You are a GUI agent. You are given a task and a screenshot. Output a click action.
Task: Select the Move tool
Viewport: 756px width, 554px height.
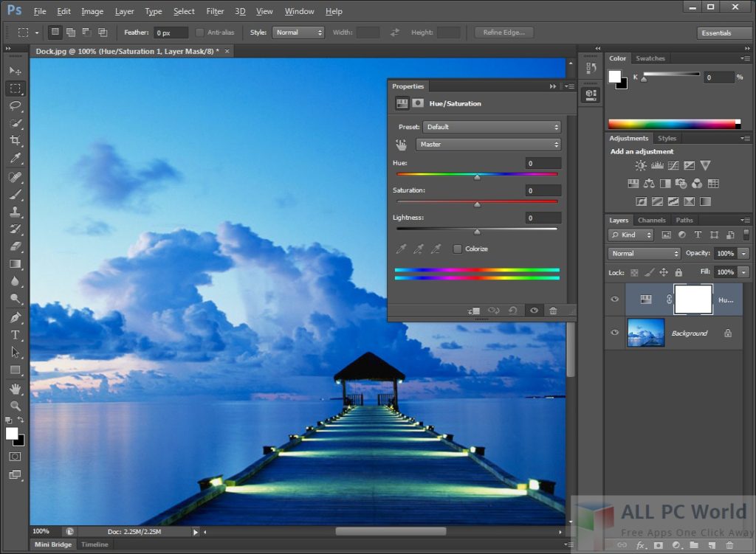pyautogui.click(x=15, y=71)
